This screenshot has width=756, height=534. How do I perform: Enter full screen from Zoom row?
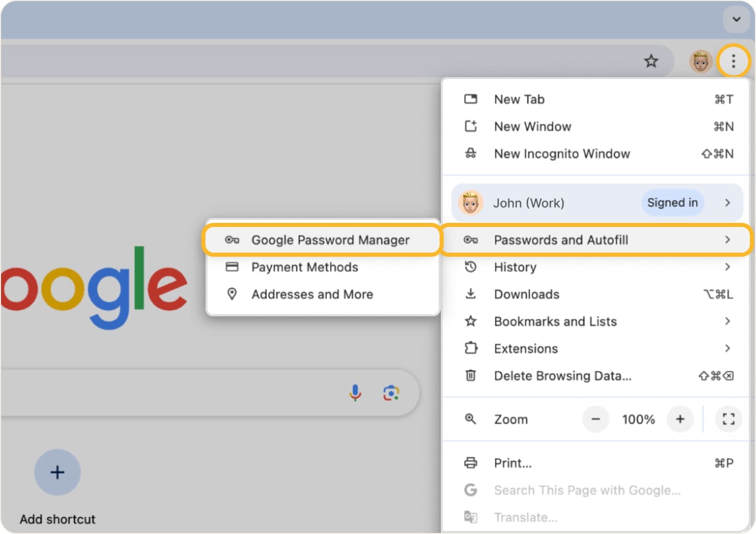click(x=728, y=419)
